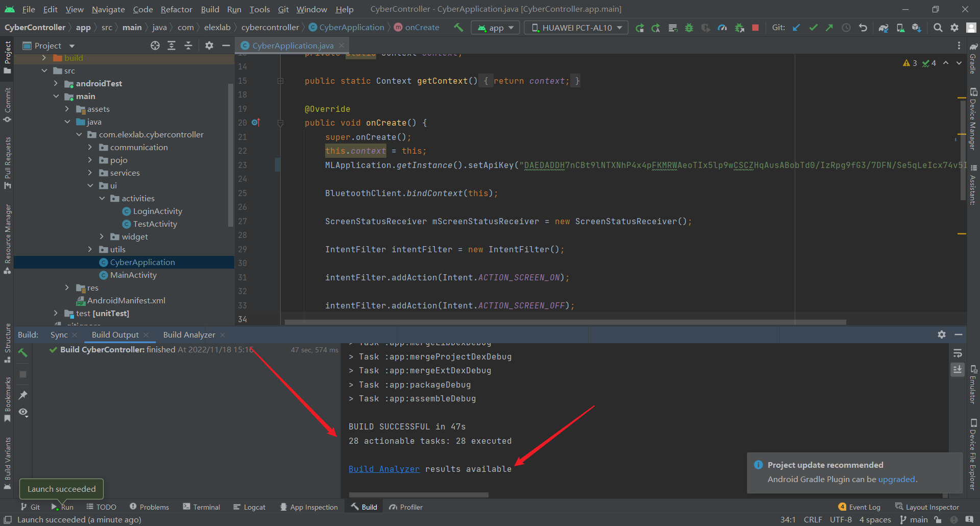Pin the Build Output tab
Viewport: 980px width, 526px height.
(x=23, y=395)
